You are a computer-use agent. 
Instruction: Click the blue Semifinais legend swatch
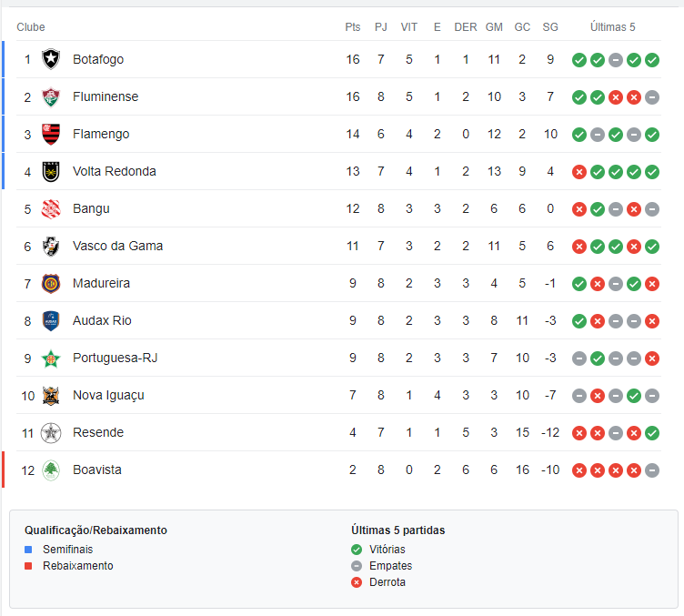pyautogui.click(x=28, y=550)
